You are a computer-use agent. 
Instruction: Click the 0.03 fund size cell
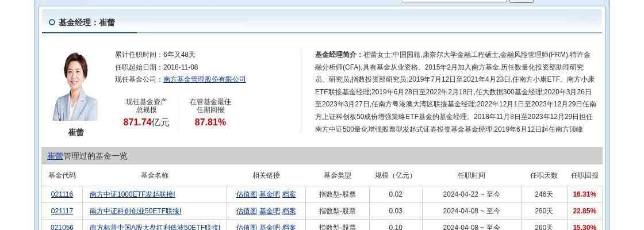(x=396, y=211)
